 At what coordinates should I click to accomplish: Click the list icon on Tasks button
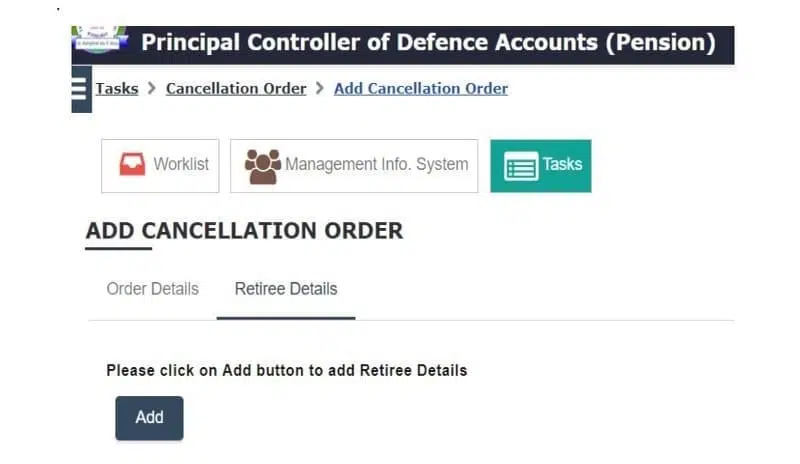coord(521,166)
